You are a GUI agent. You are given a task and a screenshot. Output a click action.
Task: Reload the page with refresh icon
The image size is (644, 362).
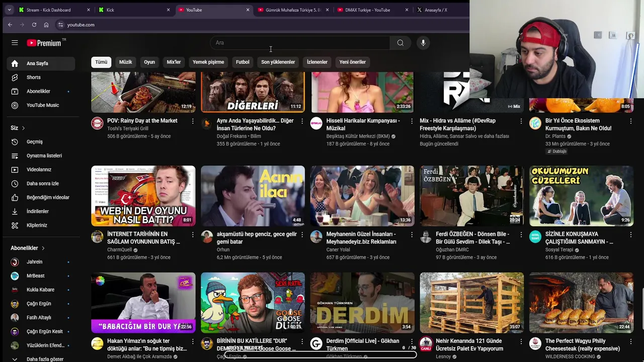click(x=34, y=25)
